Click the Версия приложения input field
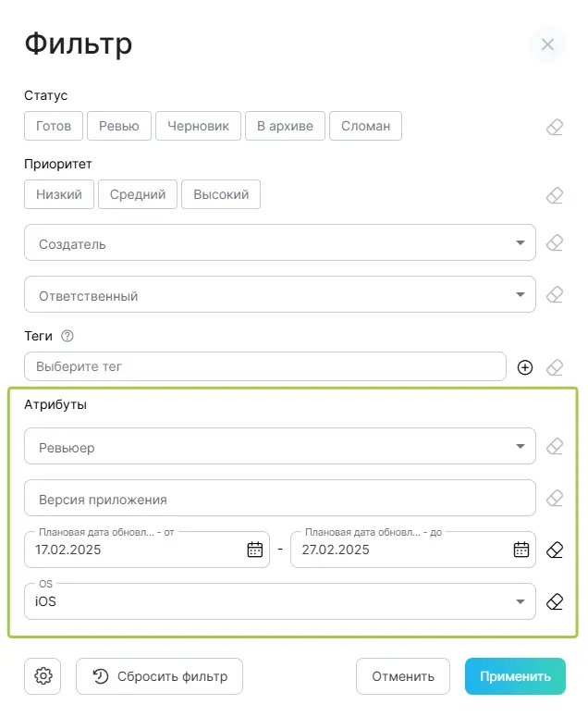This screenshot has width=588, height=717. [x=279, y=499]
